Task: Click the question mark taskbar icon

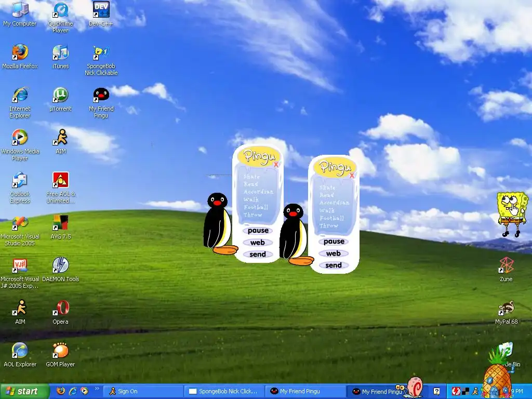Action: 436,392
